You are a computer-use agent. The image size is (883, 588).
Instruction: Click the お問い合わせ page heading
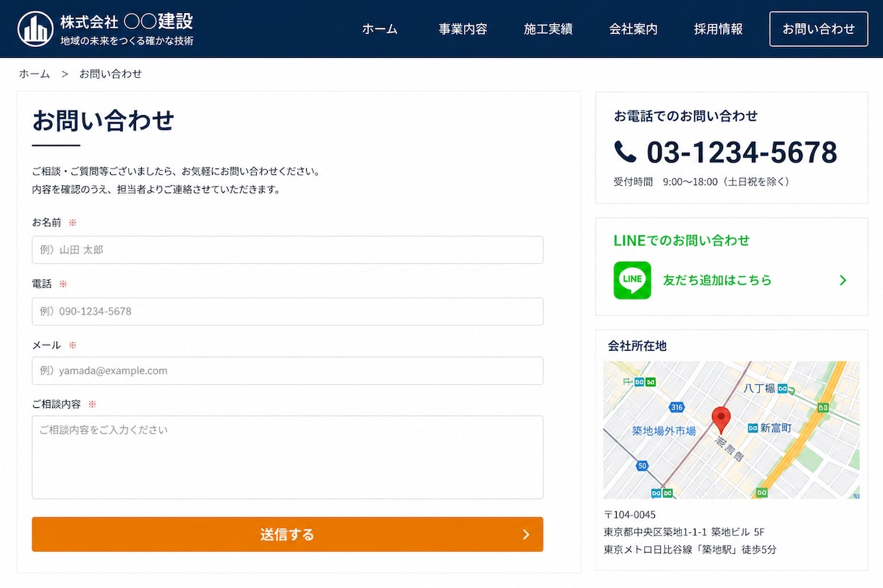pyautogui.click(x=103, y=120)
